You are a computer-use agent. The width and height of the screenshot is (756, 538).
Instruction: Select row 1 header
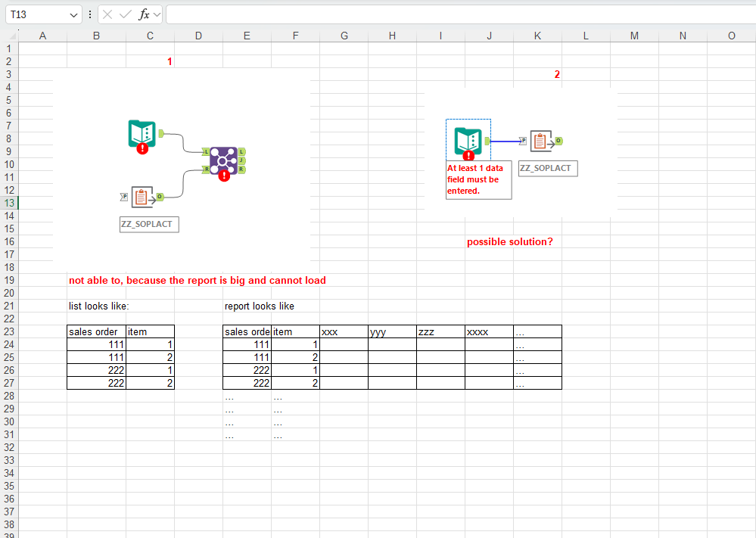[9, 48]
